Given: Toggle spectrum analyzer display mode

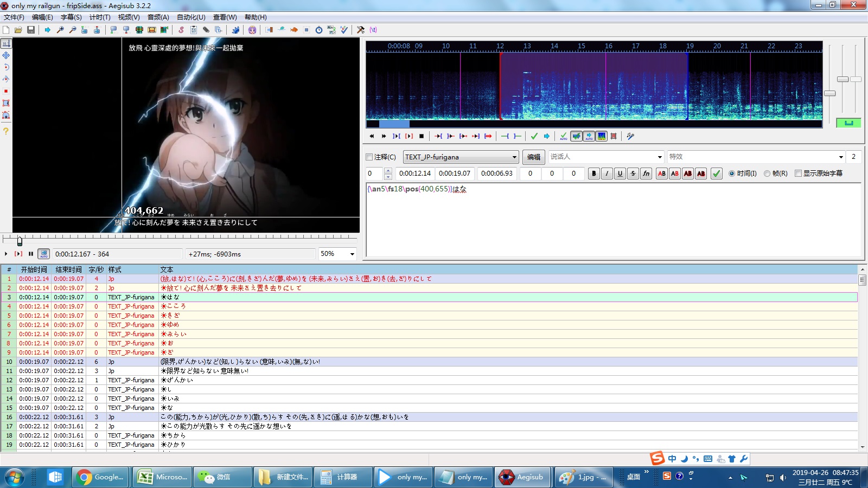Looking at the screenshot, I should (x=602, y=136).
